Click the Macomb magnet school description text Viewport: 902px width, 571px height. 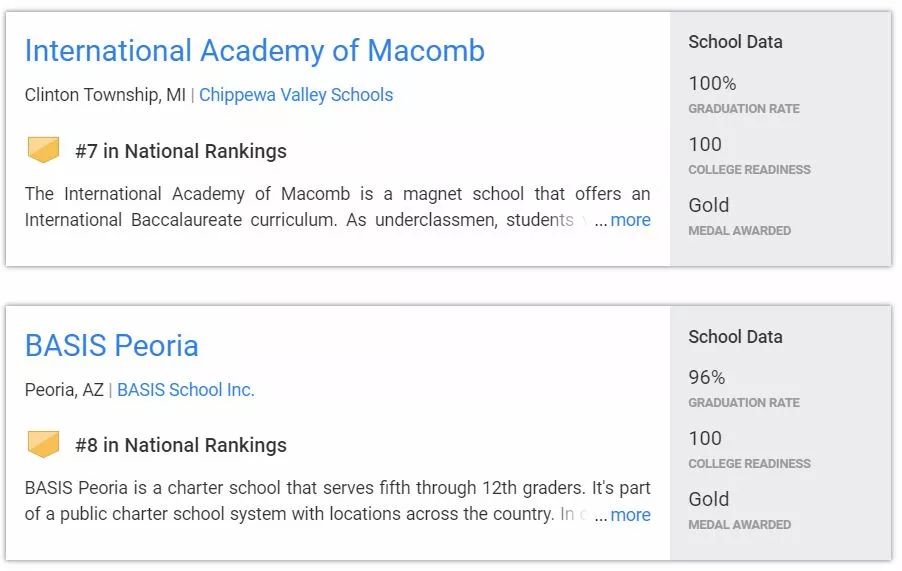coord(337,206)
